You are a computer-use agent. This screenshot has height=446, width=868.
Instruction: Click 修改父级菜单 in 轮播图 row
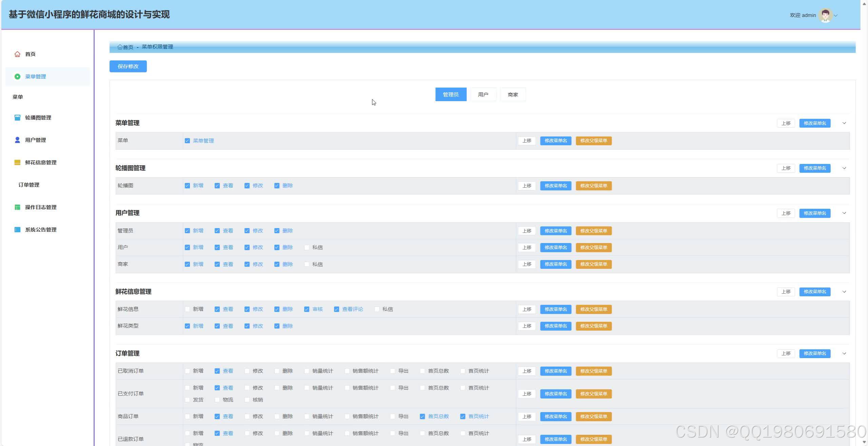point(593,186)
